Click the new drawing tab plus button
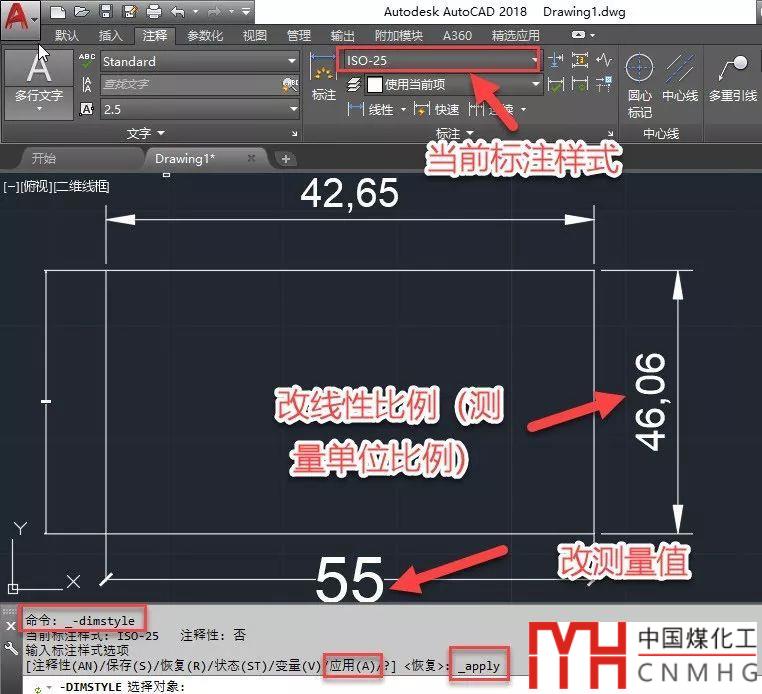 coord(285,159)
